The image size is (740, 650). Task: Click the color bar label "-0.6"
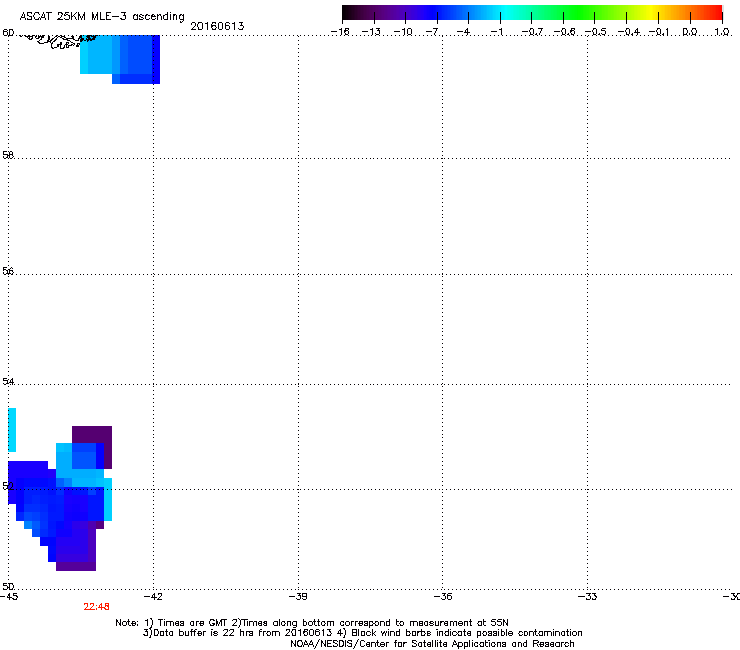point(564,32)
